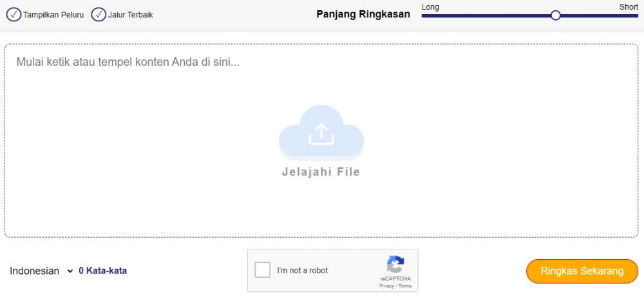Open the Indonesian language dropdown
644x301 pixels.
(x=35, y=271)
